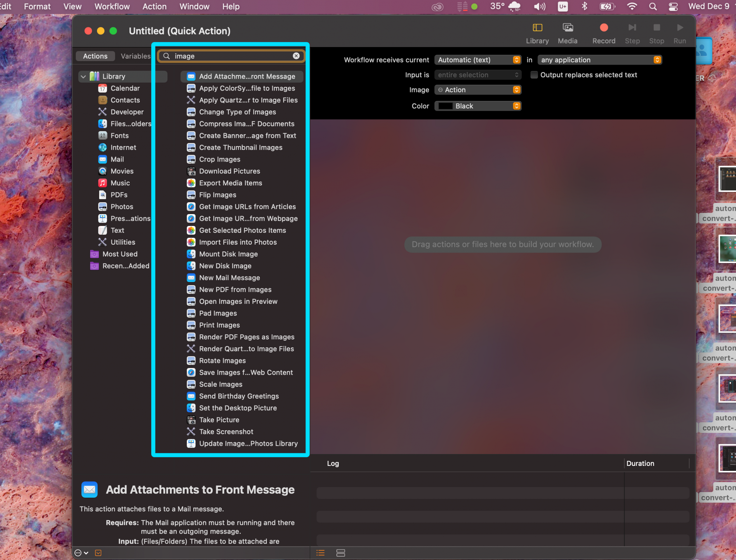Open the Workflow receives current dropdown

click(x=478, y=60)
